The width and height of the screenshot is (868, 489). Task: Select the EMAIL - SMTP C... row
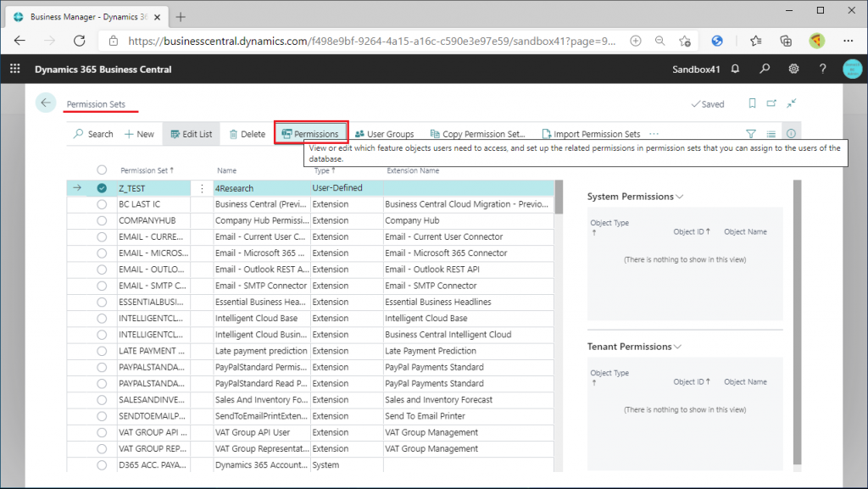coord(102,286)
